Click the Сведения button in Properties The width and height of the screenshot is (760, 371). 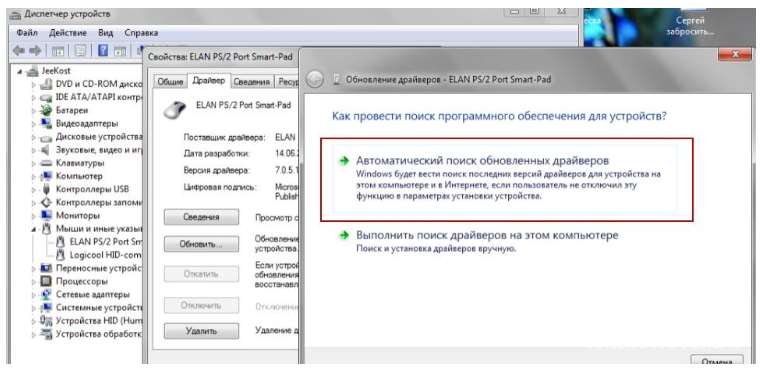pos(202,217)
